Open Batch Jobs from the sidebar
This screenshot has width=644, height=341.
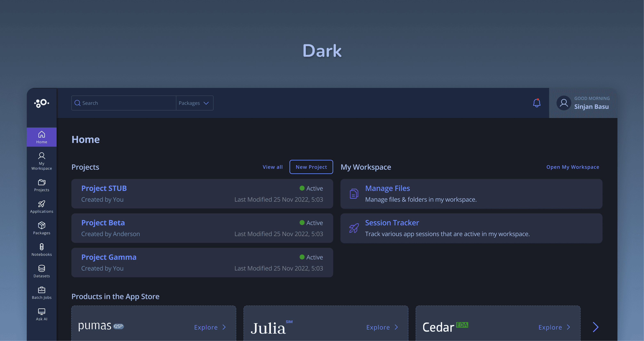[x=41, y=293]
